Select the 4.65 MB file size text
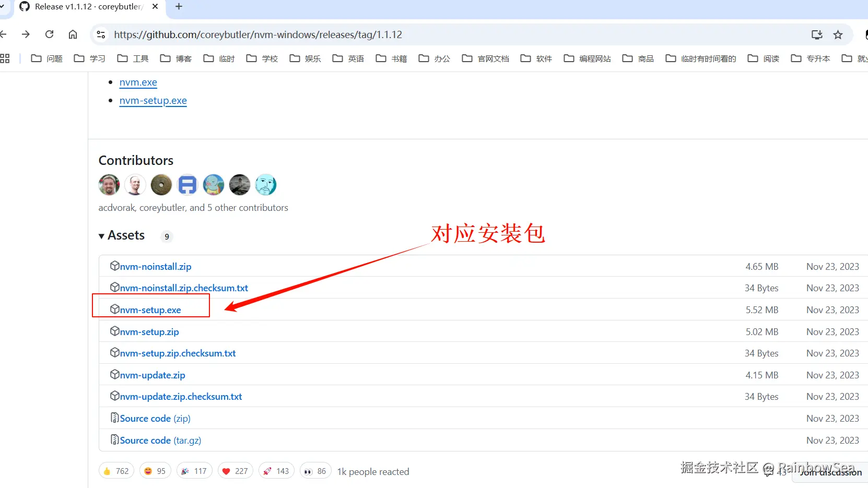This screenshot has width=868, height=488. click(x=762, y=267)
